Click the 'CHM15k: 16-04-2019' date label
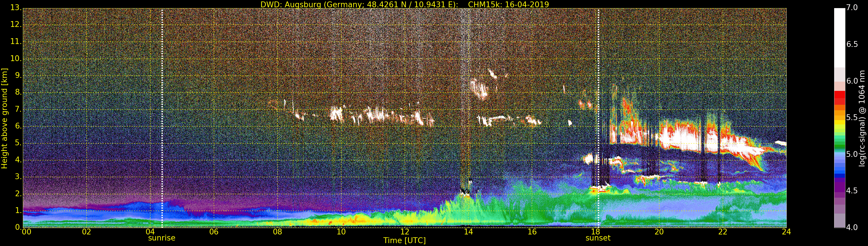Screen dimensions: 868x246 click(x=508, y=4)
